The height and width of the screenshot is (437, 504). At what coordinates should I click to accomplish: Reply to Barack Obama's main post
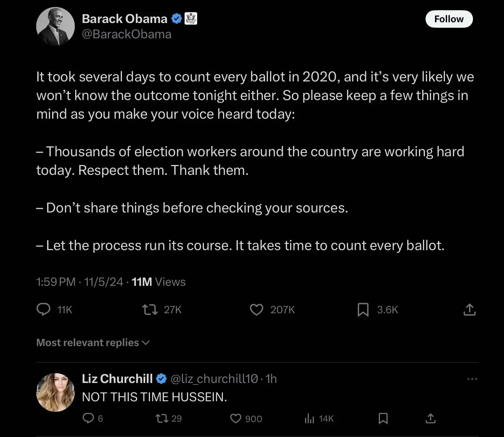44,310
